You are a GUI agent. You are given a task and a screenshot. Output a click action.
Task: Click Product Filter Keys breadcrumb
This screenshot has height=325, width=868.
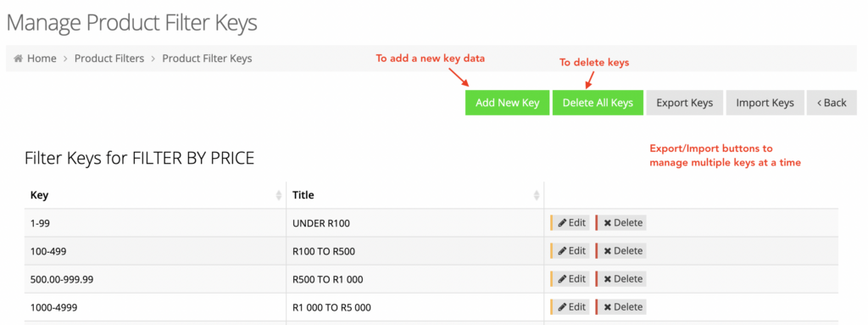(207, 59)
